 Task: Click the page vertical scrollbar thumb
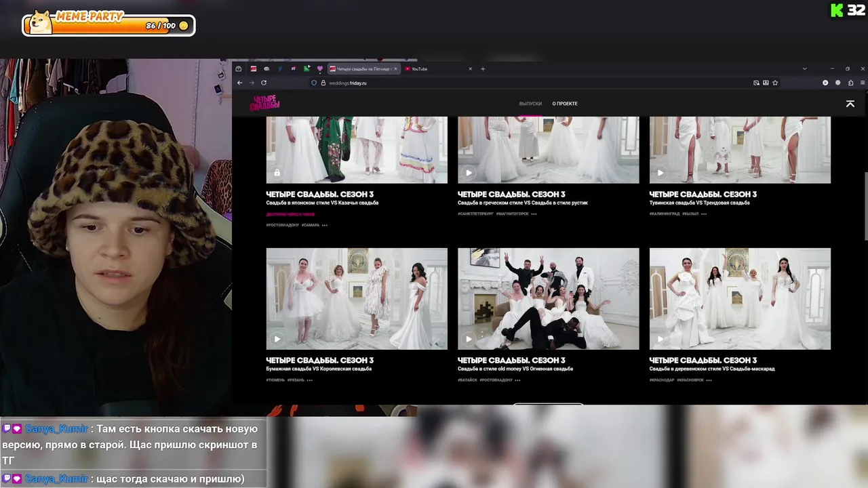865,205
